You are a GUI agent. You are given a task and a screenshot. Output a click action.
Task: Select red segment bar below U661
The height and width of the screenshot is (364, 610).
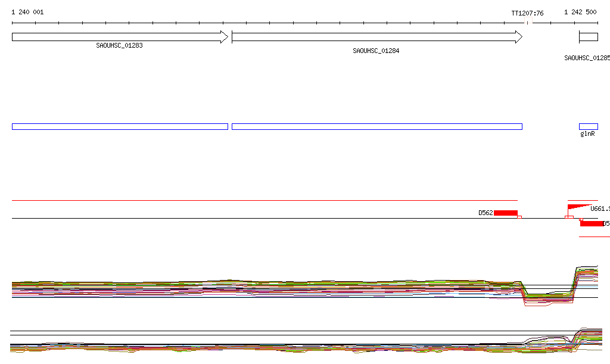(592, 223)
